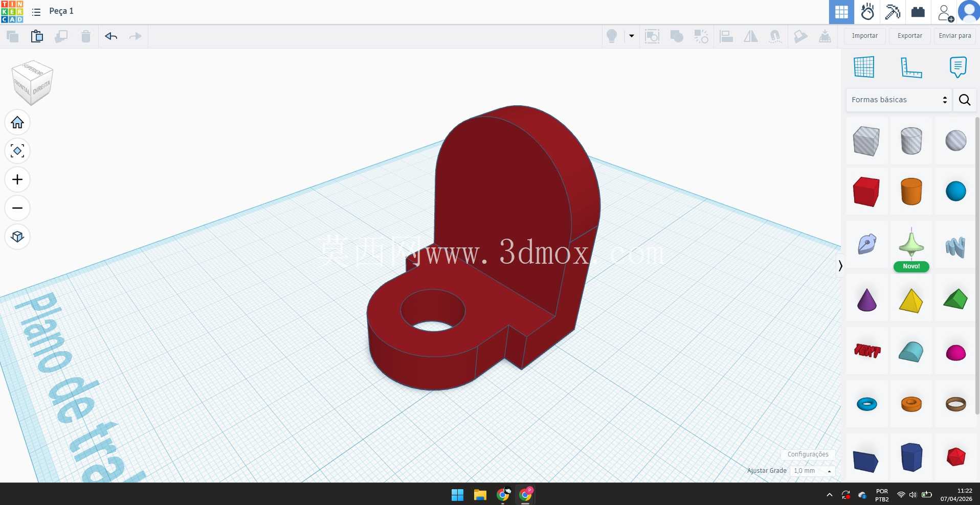Select the orange cylinder shape

(911, 192)
